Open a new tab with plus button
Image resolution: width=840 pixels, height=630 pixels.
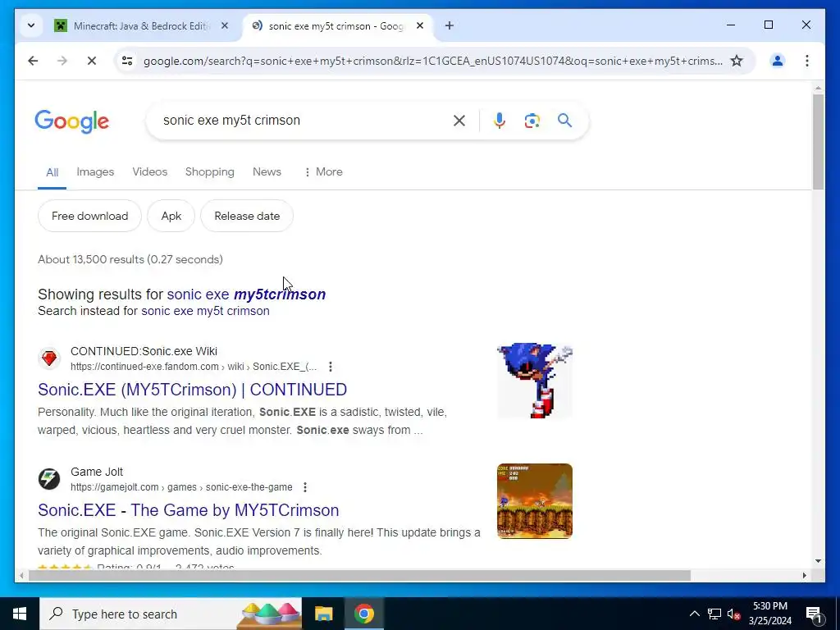point(450,25)
